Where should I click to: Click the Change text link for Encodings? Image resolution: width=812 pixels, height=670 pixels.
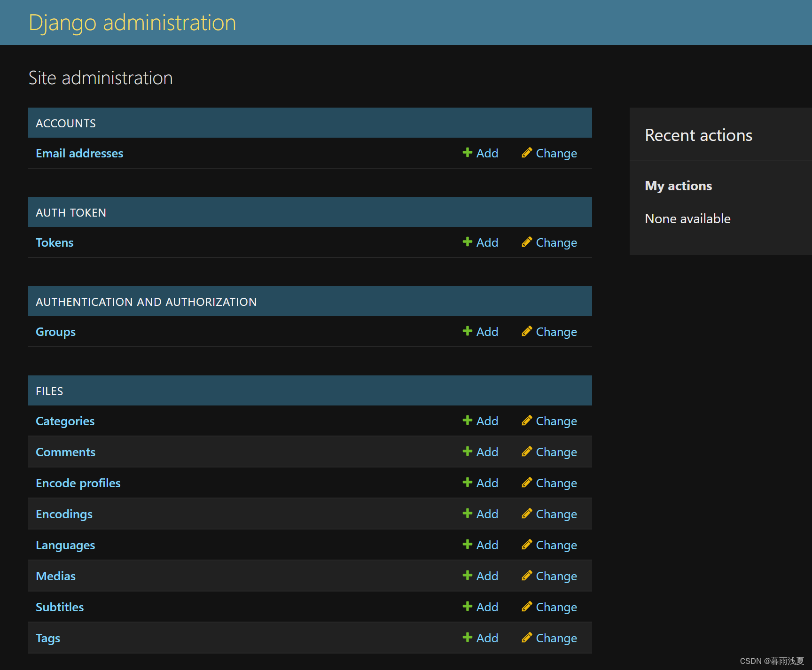pos(556,514)
